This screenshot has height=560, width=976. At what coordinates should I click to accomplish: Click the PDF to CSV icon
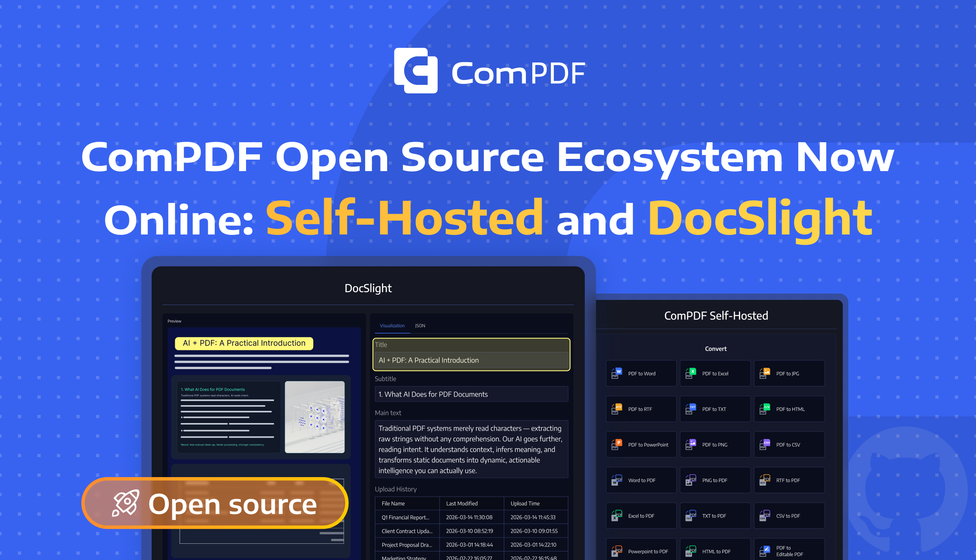765,445
